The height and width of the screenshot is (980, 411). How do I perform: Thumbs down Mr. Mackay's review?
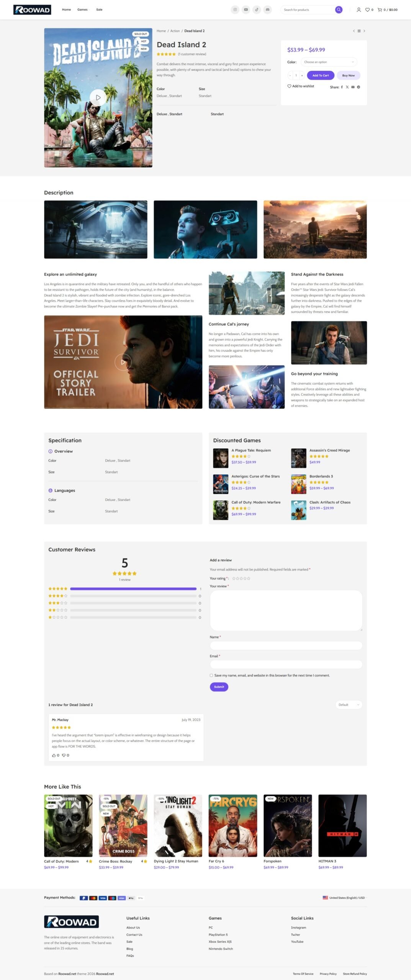pyautogui.click(x=64, y=755)
